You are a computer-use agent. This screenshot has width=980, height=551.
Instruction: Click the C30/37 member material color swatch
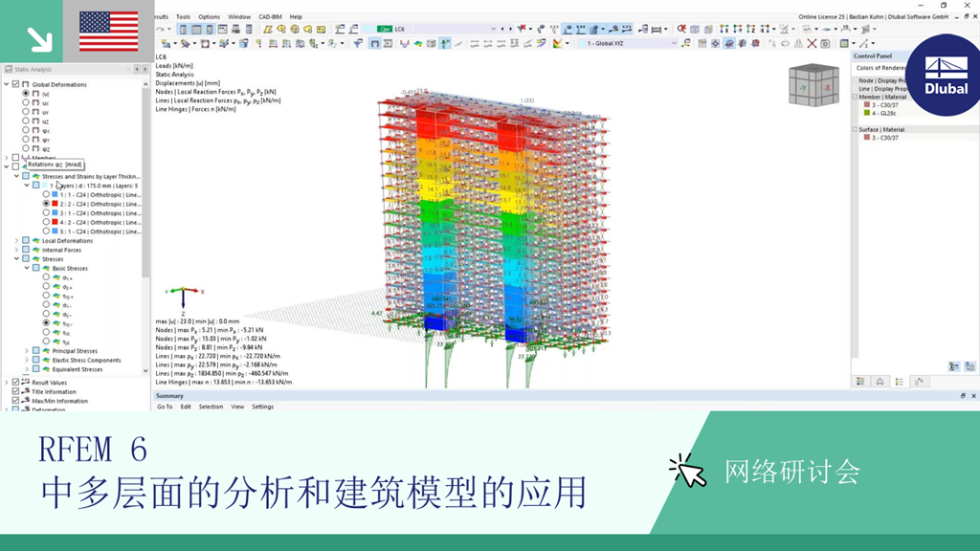coord(867,105)
